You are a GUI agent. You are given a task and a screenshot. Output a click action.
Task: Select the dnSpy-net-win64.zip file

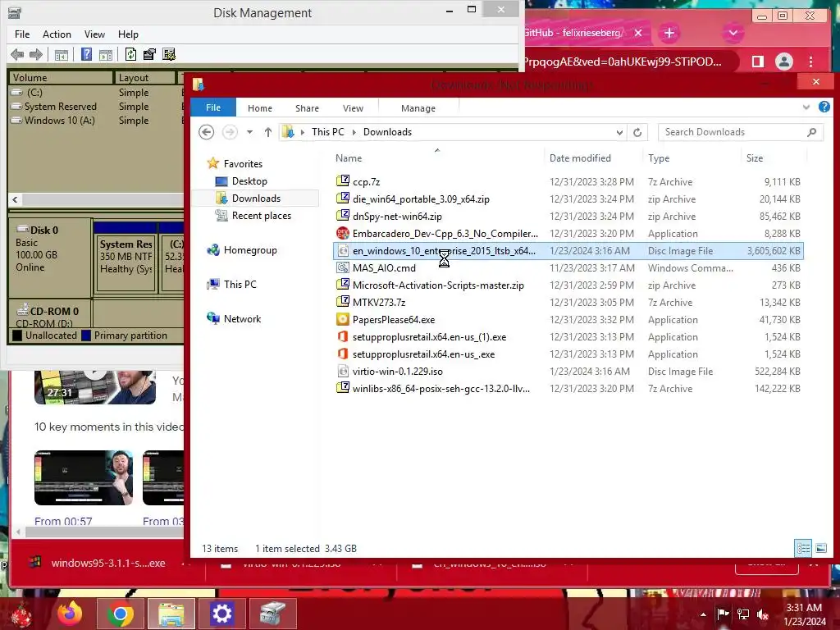pos(568,217)
